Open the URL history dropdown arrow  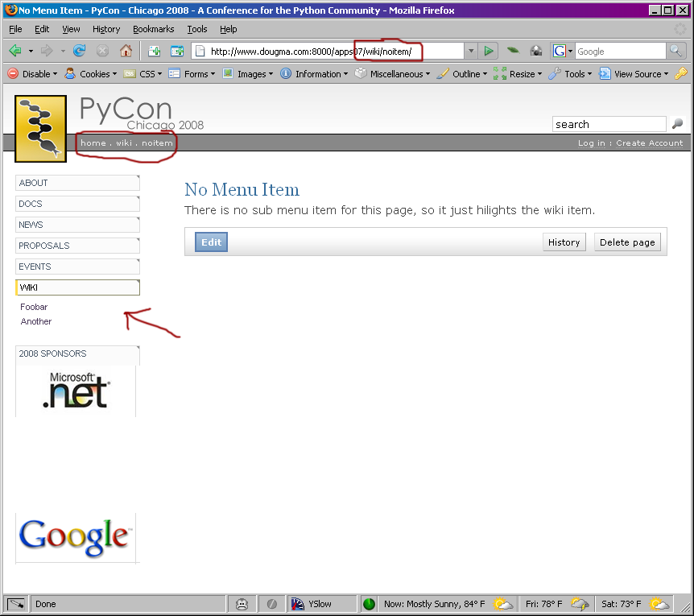point(471,51)
